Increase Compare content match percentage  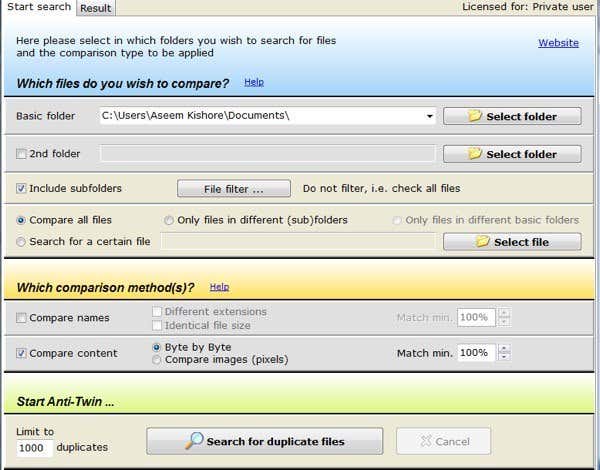click(504, 348)
